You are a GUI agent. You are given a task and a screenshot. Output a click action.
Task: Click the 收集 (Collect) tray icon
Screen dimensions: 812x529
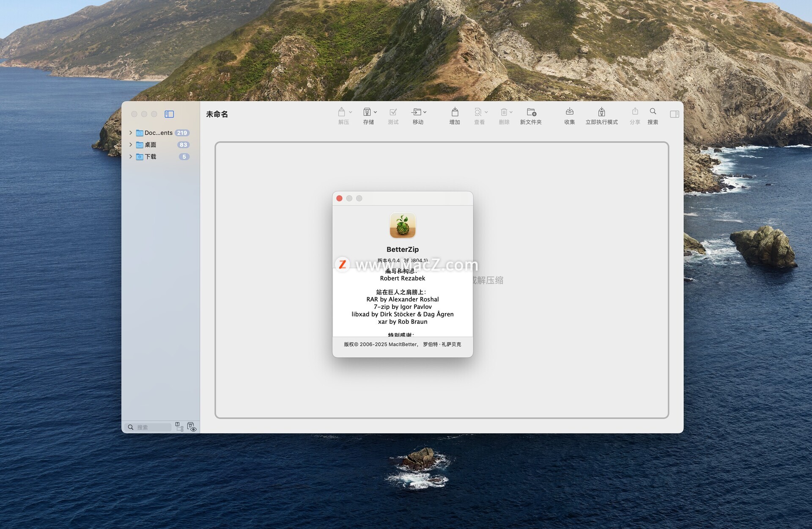click(570, 112)
